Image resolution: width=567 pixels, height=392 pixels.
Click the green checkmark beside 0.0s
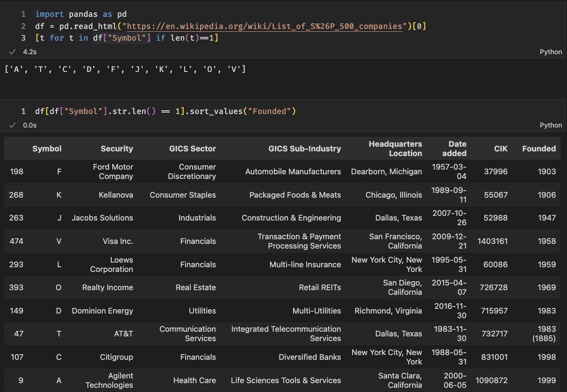pyautogui.click(x=12, y=125)
